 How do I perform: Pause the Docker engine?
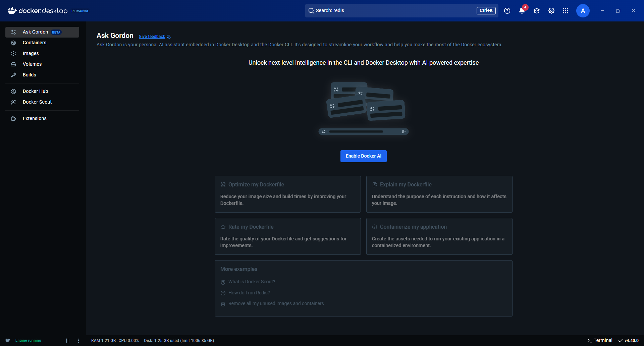68,341
